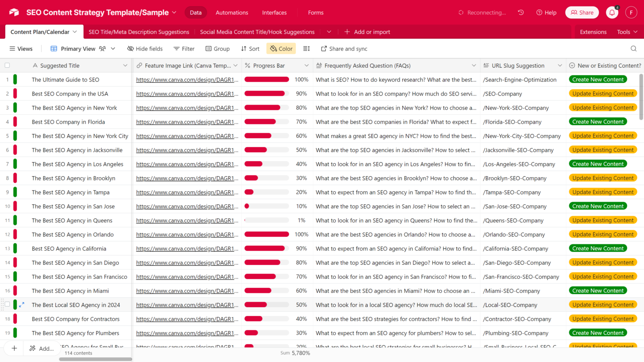644x362 pixels.
Task: Toggle the Views sidebar
Action: (21, 49)
